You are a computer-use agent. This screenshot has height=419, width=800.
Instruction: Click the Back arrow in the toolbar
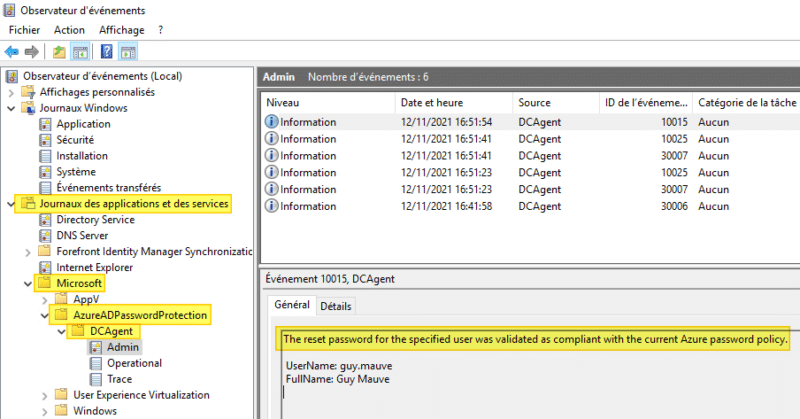12,51
